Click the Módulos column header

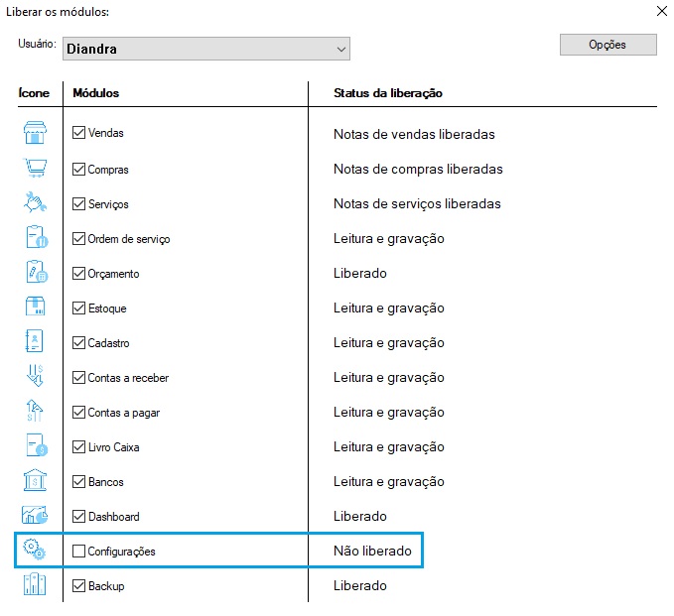click(x=95, y=93)
